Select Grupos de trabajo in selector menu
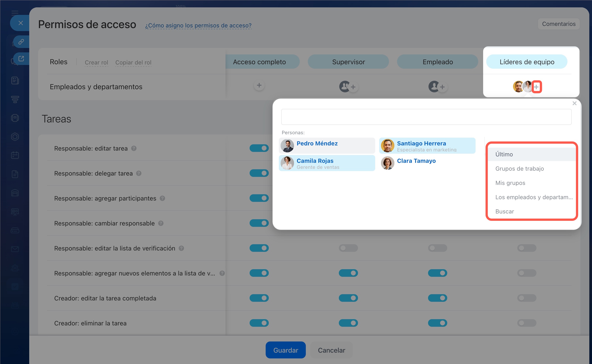 [520, 169]
